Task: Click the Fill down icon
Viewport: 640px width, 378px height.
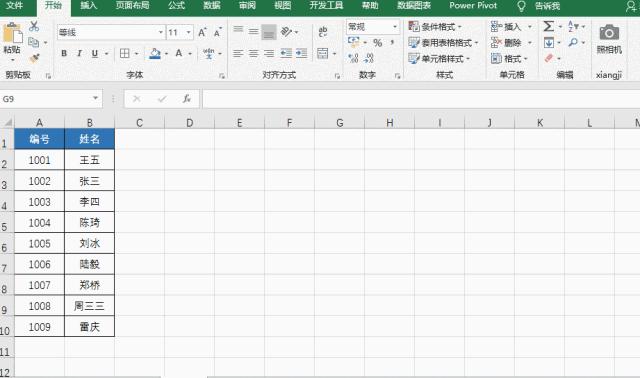Action: click(549, 42)
